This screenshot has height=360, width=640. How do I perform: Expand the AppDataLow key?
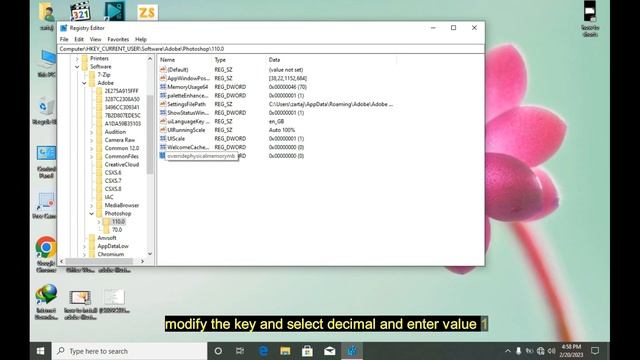click(x=84, y=246)
